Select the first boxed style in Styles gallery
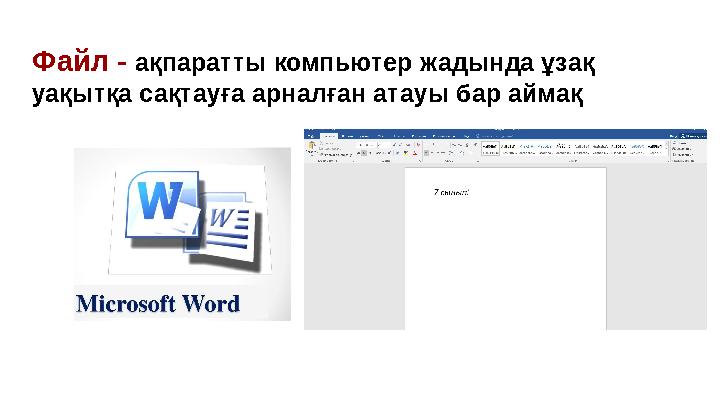Image resolution: width=720 pixels, height=405 pixels. (490, 148)
